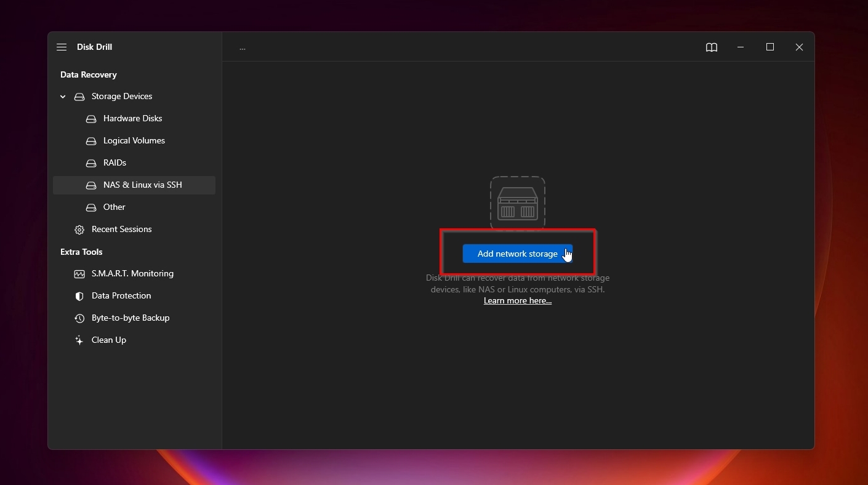Viewport: 868px width, 485px height.
Task: Collapse the Storage Devices tree
Action: [x=63, y=97]
